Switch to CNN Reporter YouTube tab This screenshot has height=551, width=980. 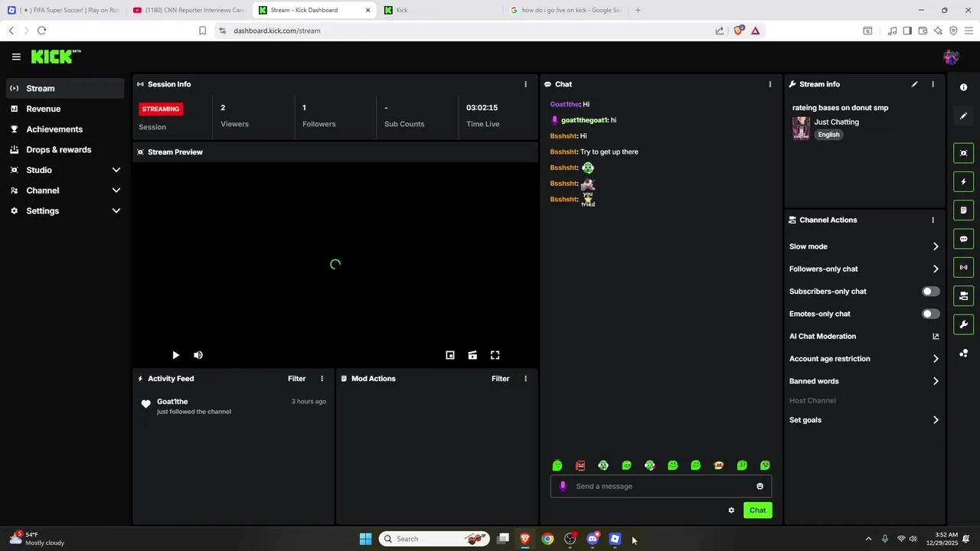coord(188,10)
